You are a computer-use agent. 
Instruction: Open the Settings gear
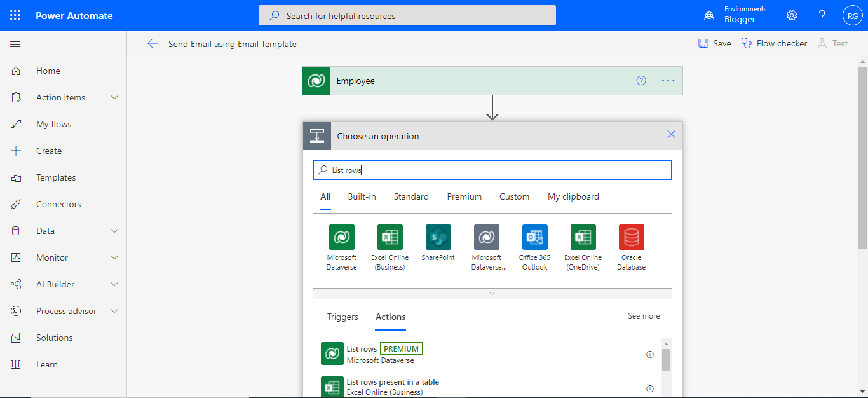pos(792,15)
